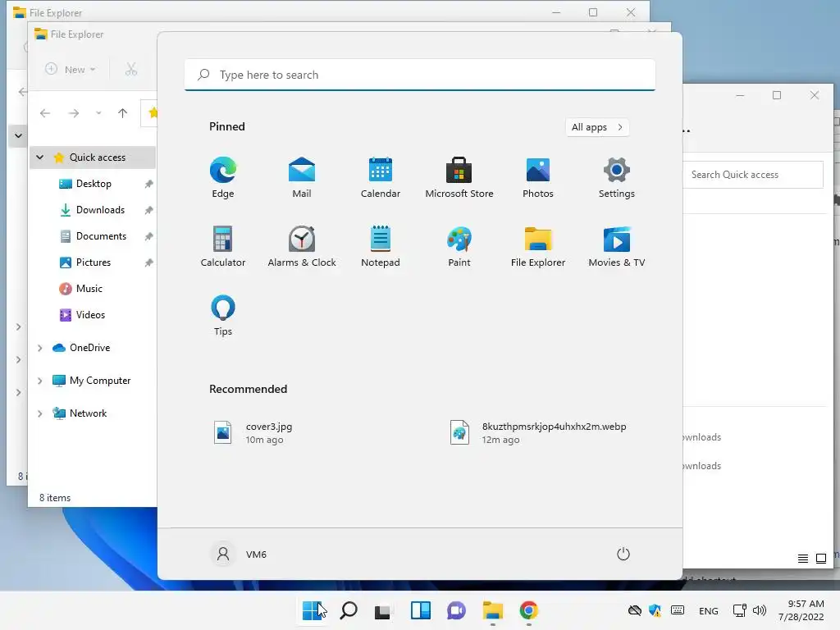This screenshot has width=840, height=630.
Task: Open Search from the taskbar
Action: (349, 610)
